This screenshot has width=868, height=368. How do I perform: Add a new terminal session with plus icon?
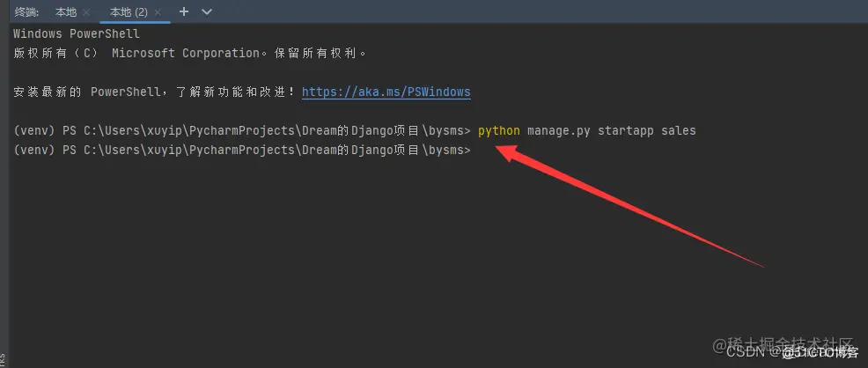pos(184,11)
